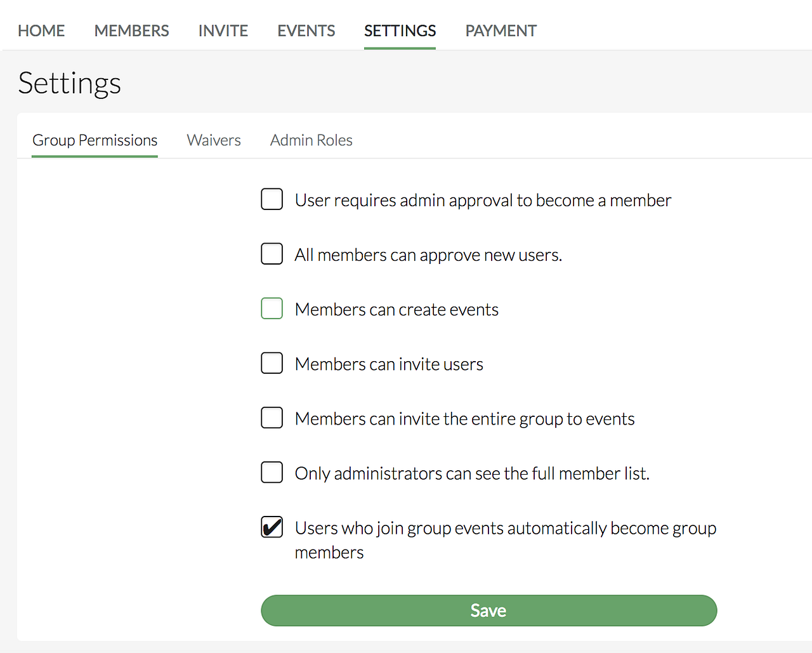Image resolution: width=812 pixels, height=653 pixels.
Task: Open the PAYMENT tab
Action: 501,30
